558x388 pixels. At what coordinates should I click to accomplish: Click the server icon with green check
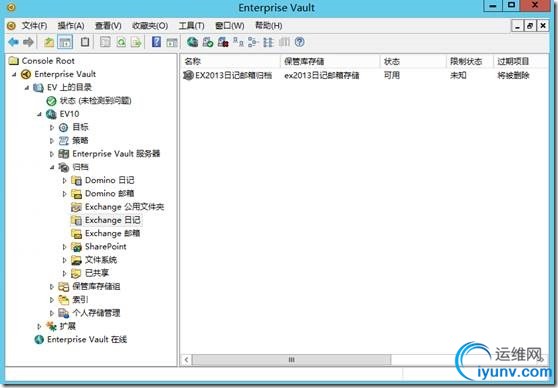pyautogui.click(x=207, y=42)
